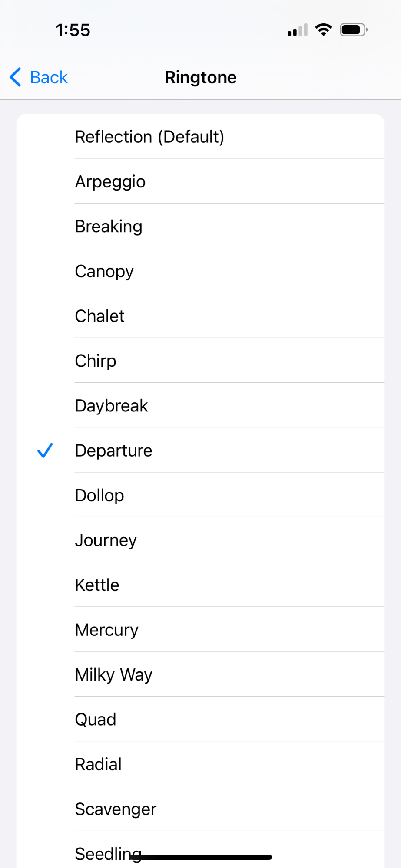The image size is (401, 868).
Task: Tap the blue checkmark beside Departure
Action: pyautogui.click(x=45, y=450)
